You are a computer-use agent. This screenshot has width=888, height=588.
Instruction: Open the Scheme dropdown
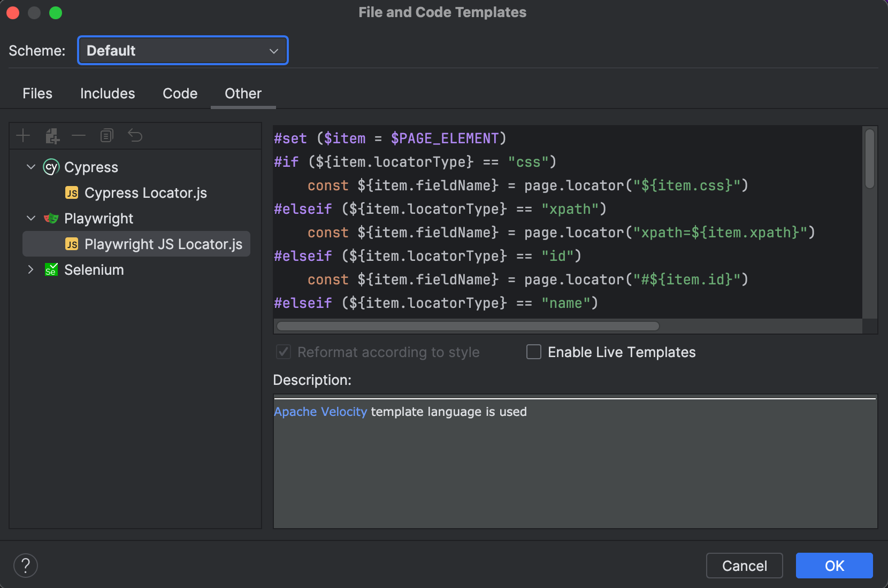pos(182,50)
